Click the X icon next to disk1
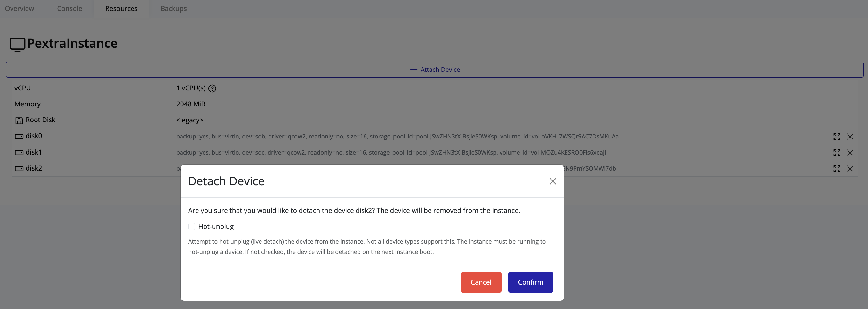The width and height of the screenshot is (868, 309). [850, 153]
